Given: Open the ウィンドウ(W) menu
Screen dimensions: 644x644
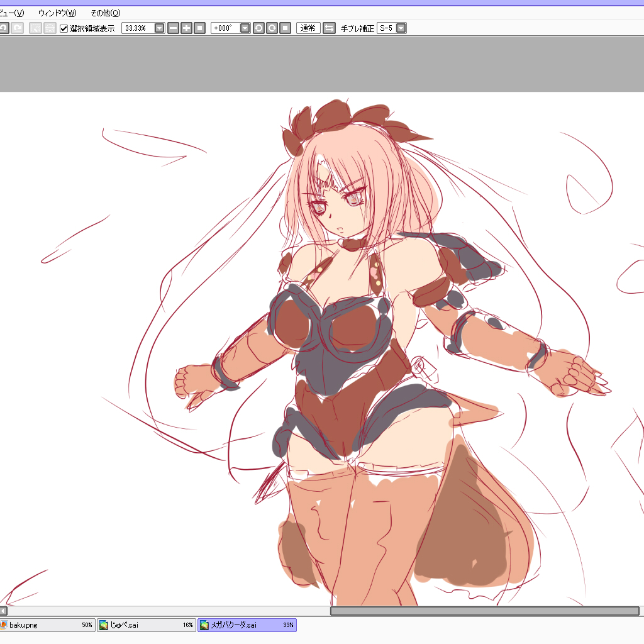Looking at the screenshot, I should click(x=57, y=13).
